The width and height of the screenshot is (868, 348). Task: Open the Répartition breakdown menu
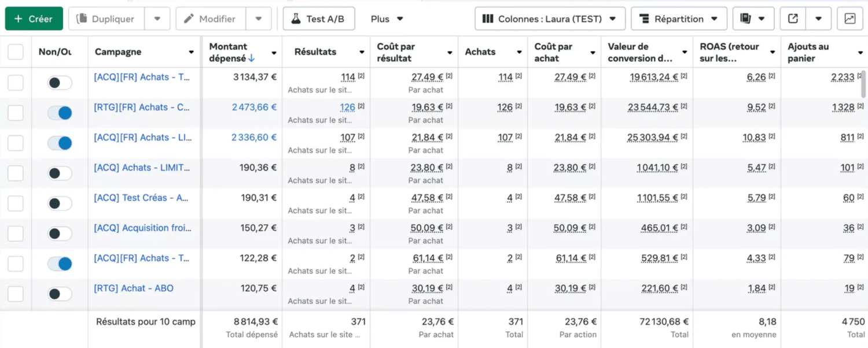tap(678, 19)
